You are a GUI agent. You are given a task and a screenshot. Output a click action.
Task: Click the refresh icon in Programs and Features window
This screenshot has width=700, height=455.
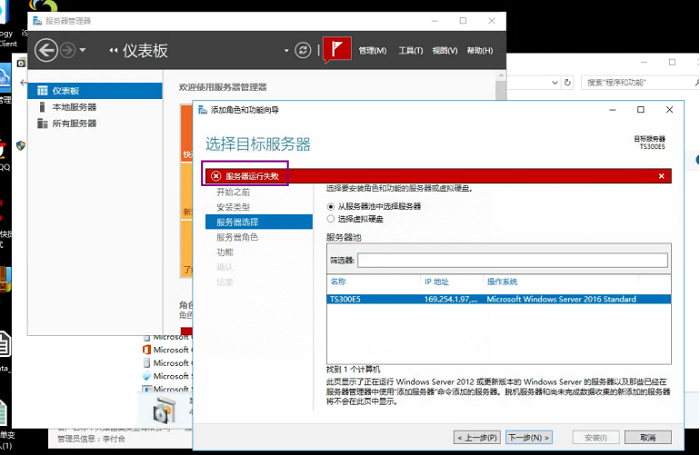[567, 83]
